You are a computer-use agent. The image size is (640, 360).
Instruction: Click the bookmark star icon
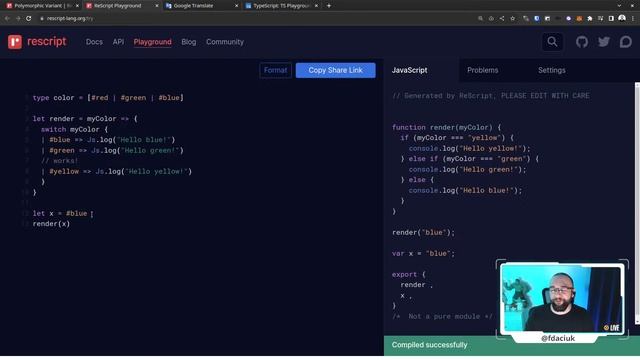click(x=513, y=18)
